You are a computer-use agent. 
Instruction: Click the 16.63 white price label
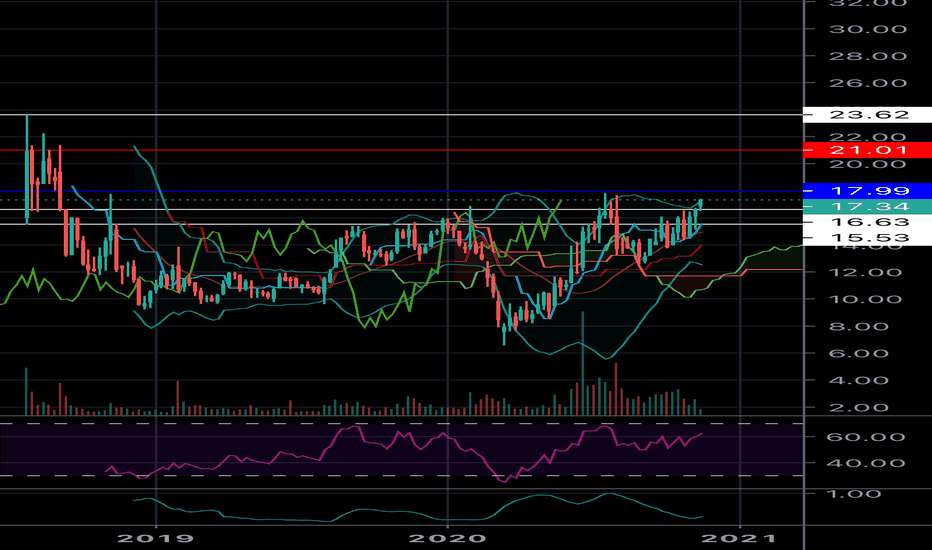(x=867, y=222)
